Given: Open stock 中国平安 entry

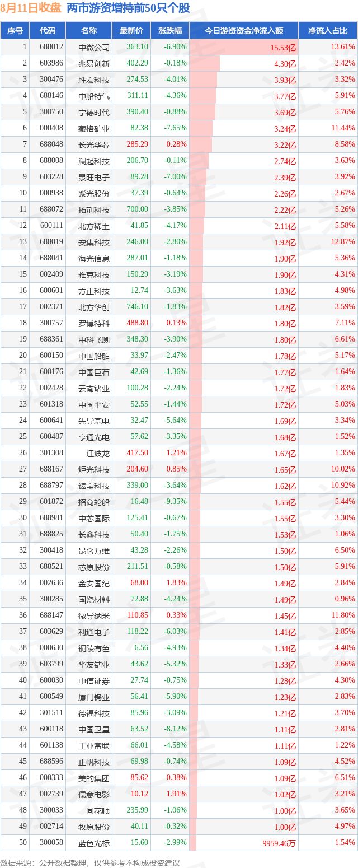Looking at the screenshot, I should 94,404.
